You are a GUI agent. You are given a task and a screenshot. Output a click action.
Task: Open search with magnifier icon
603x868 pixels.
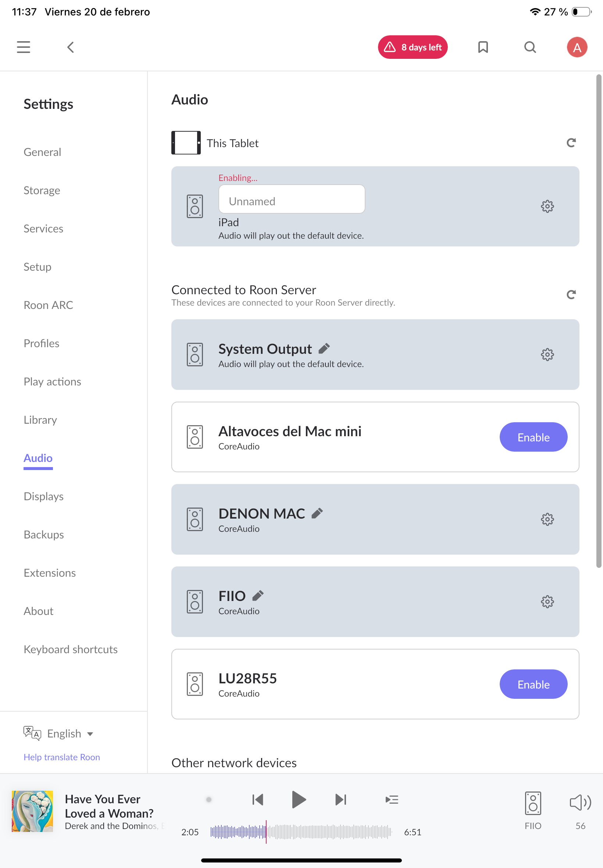(x=530, y=47)
